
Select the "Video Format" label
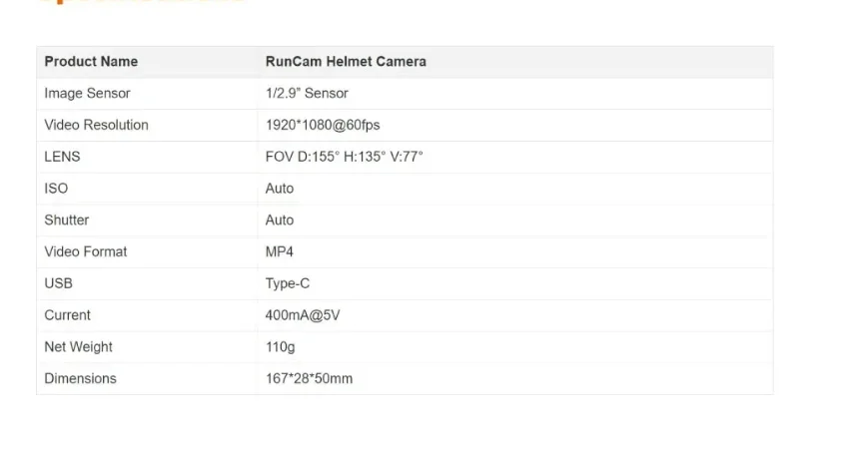[x=86, y=252]
